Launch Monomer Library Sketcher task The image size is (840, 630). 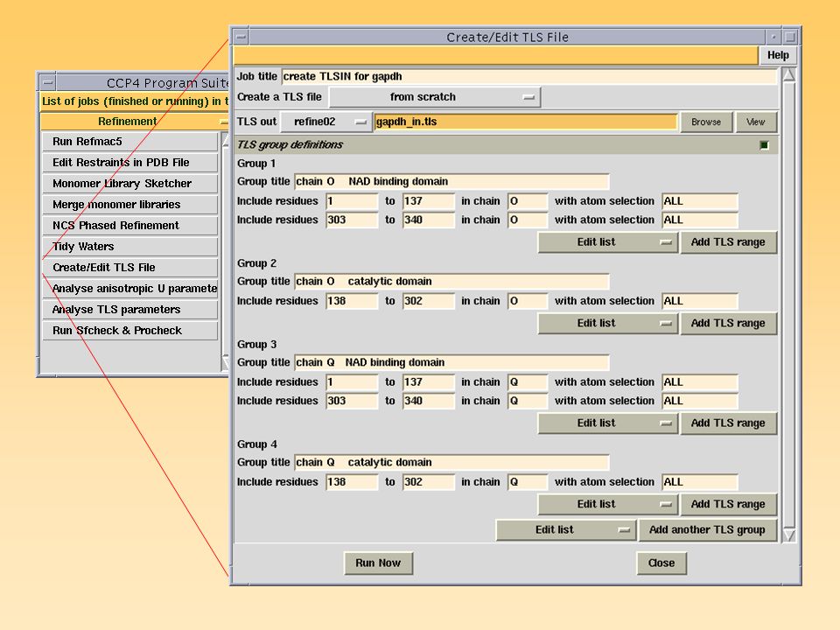(130, 183)
